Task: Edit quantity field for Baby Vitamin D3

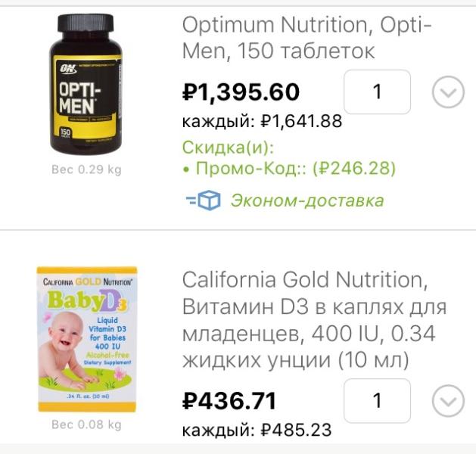Action: click(x=377, y=400)
